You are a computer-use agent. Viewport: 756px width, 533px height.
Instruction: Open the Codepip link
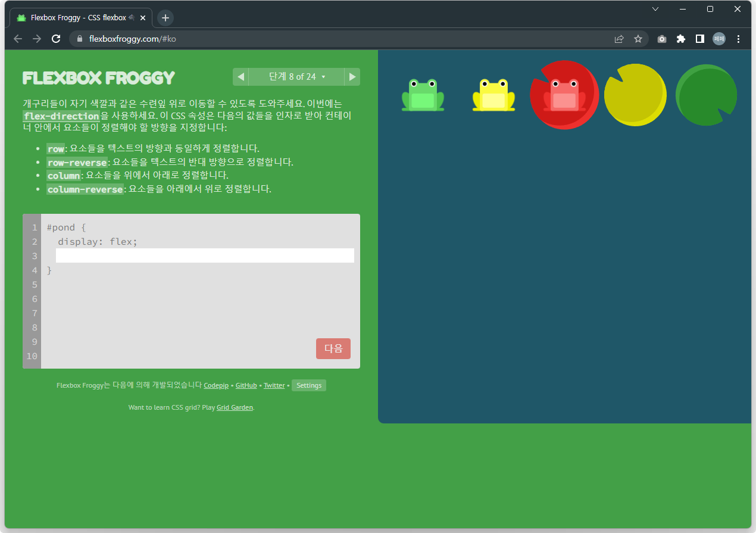(x=216, y=385)
